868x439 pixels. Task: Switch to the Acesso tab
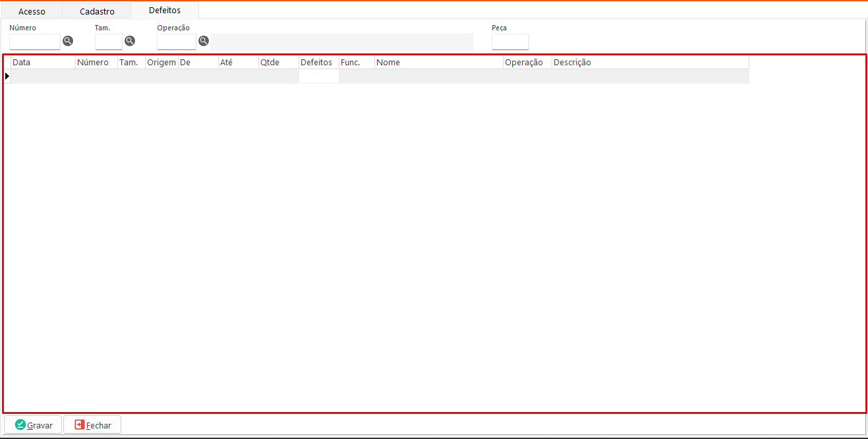[32, 11]
